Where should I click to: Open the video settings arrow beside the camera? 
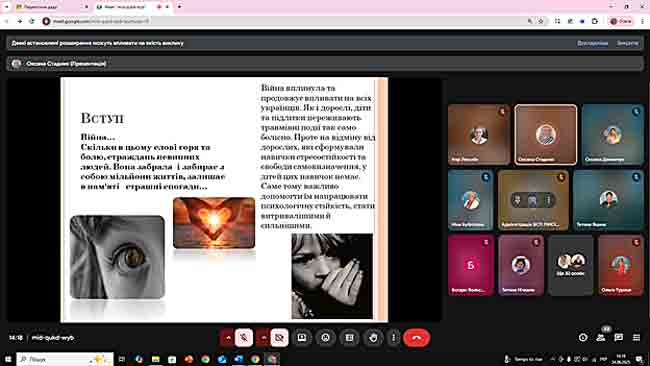263,338
